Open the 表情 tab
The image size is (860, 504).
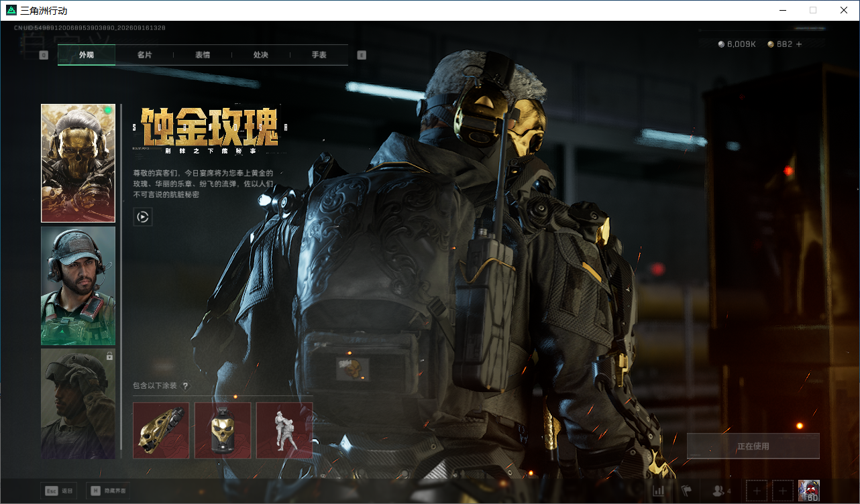coord(203,55)
